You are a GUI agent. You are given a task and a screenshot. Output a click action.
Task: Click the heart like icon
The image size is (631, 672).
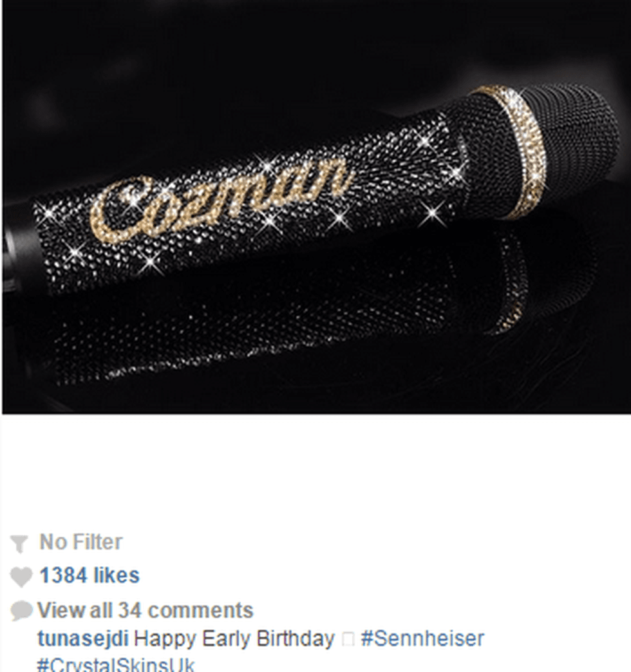click(21, 576)
